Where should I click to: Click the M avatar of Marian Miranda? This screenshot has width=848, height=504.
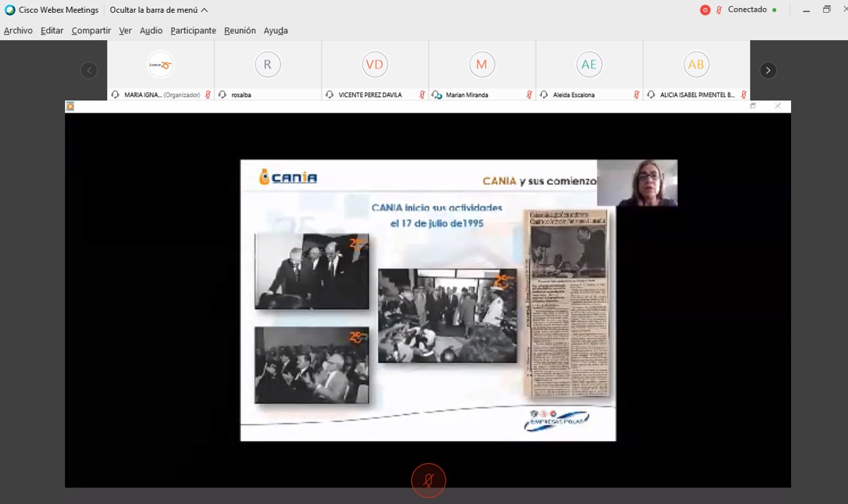point(482,64)
